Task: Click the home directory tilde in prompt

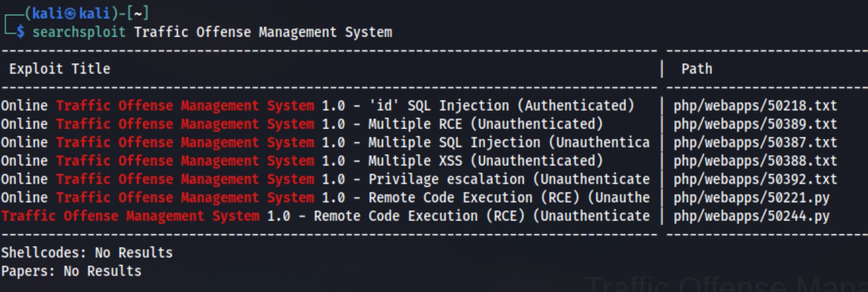Action: click(x=137, y=13)
